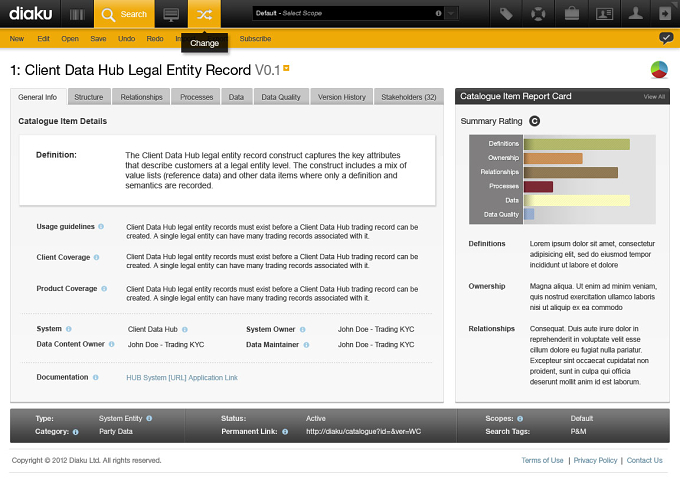Click the Client Coverage info icon

[96, 257]
